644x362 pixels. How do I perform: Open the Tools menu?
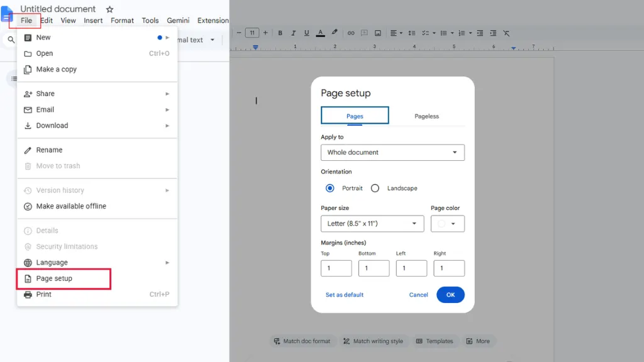click(150, 21)
